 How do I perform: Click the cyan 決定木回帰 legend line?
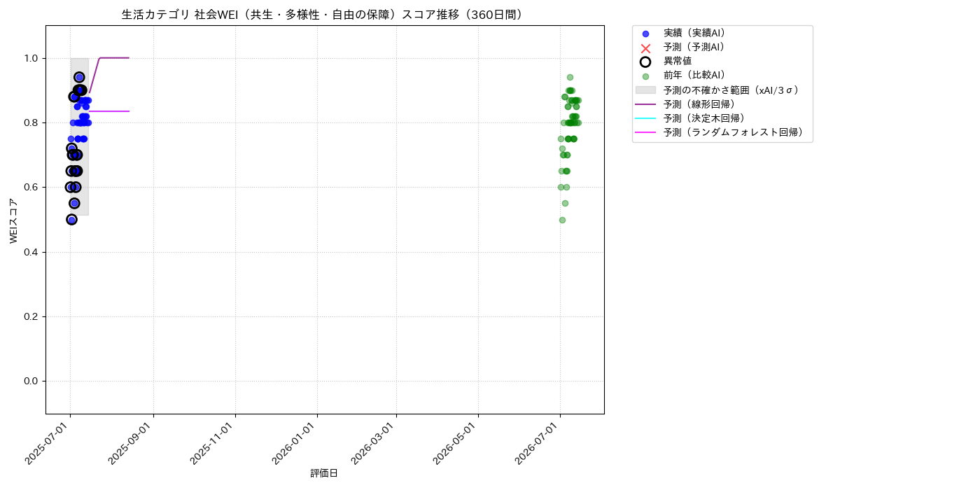coord(645,118)
